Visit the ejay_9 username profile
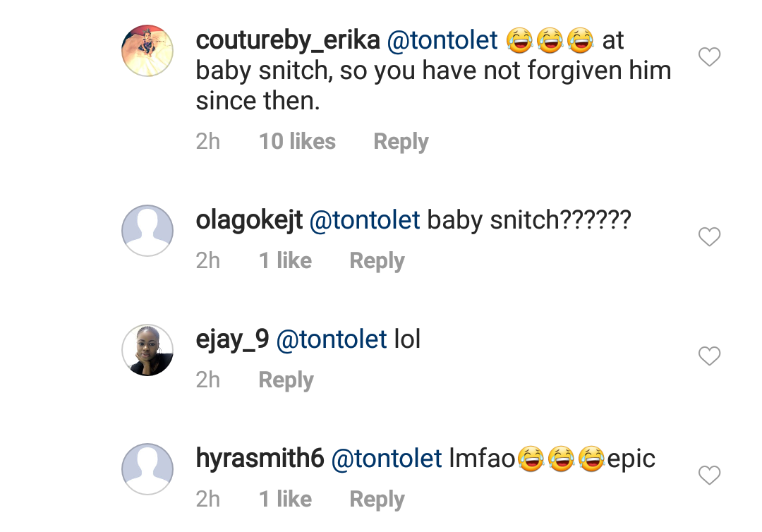Viewport: 762px width, 532px height. 232,340
